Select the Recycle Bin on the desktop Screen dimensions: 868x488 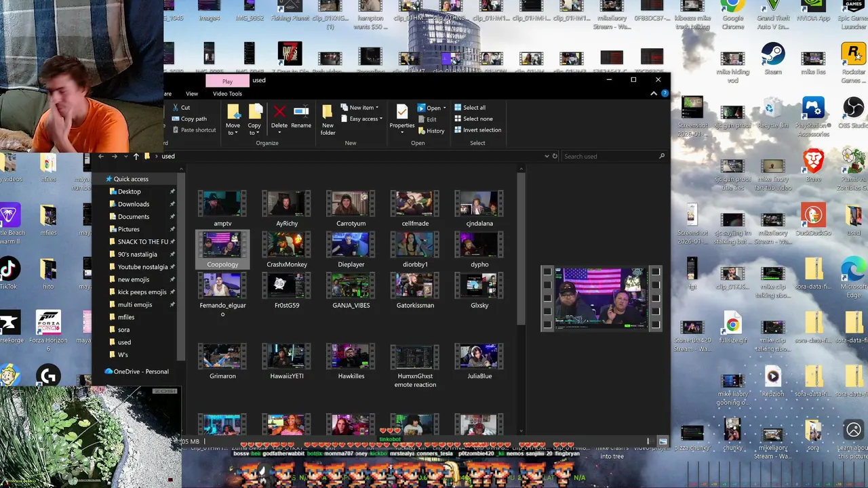coord(772,112)
